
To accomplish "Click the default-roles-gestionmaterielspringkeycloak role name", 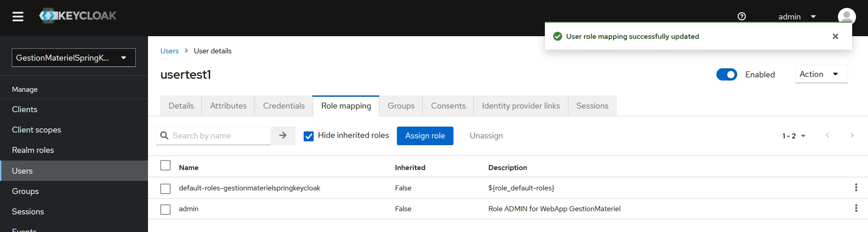I will [249, 188].
